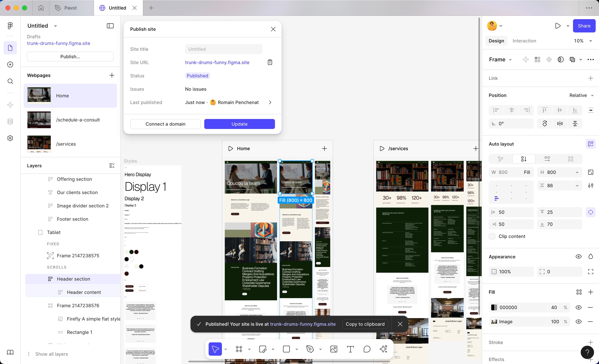Select the Text tool
Viewport: 599px width, 364px height.
point(350,349)
